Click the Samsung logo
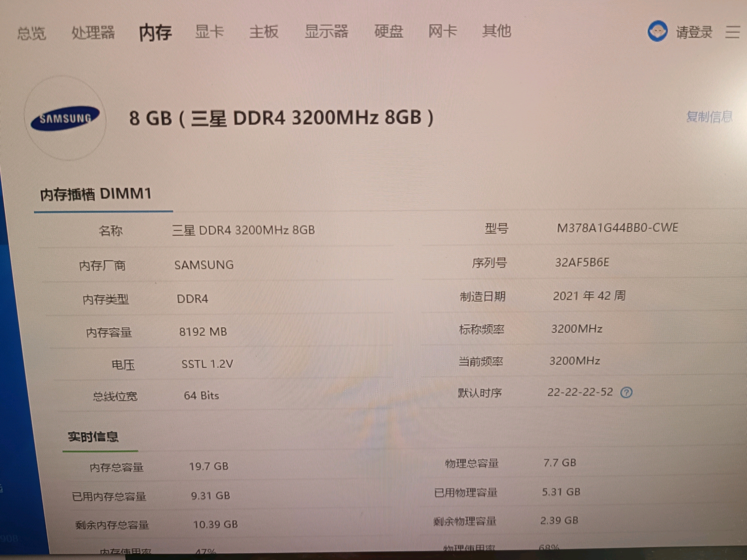Image resolution: width=747 pixels, height=560 pixels. pos(65,118)
